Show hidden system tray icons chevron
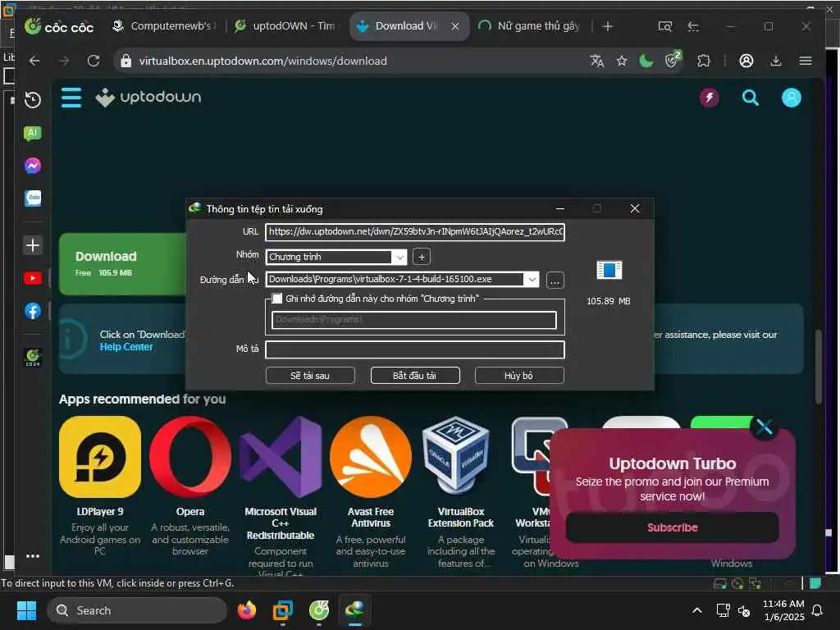The height and width of the screenshot is (630, 840). pyautogui.click(x=697, y=610)
